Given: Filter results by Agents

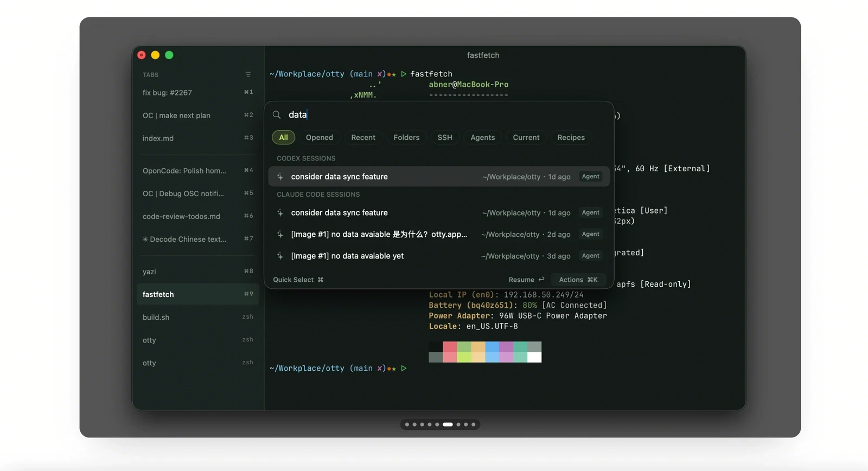Looking at the screenshot, I should coord(483,138).
